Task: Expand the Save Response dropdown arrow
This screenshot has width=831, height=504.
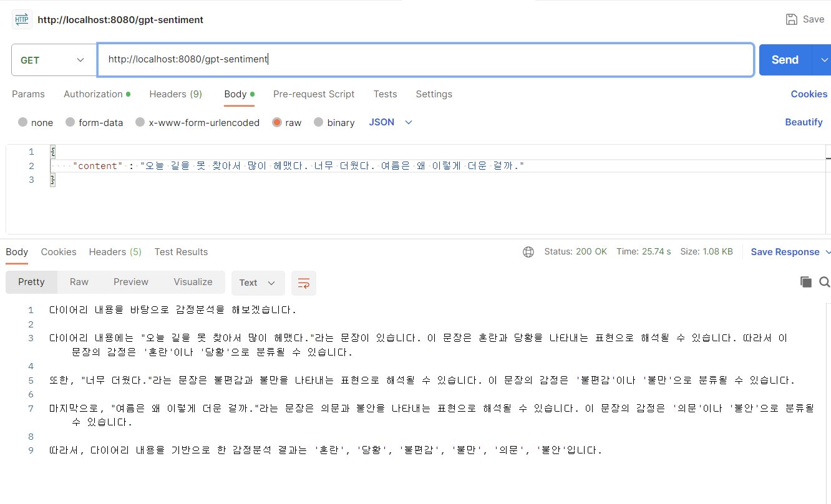Action: 828,252
